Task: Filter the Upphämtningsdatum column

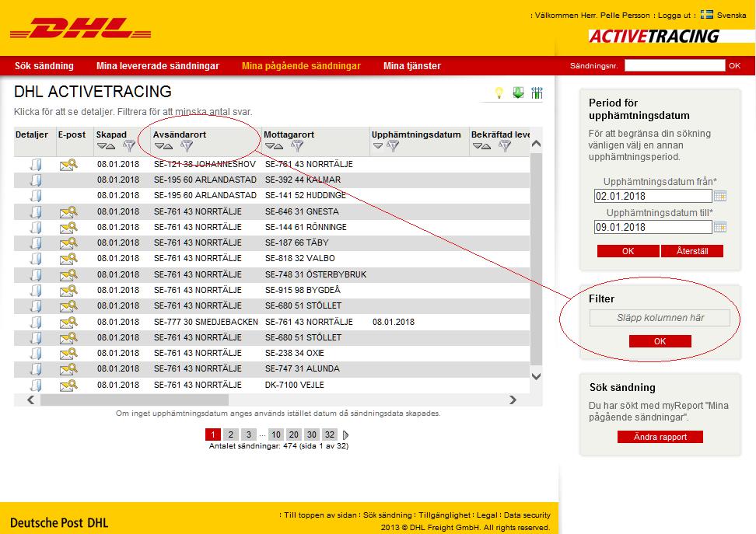Action: click(x=394, y=146)
